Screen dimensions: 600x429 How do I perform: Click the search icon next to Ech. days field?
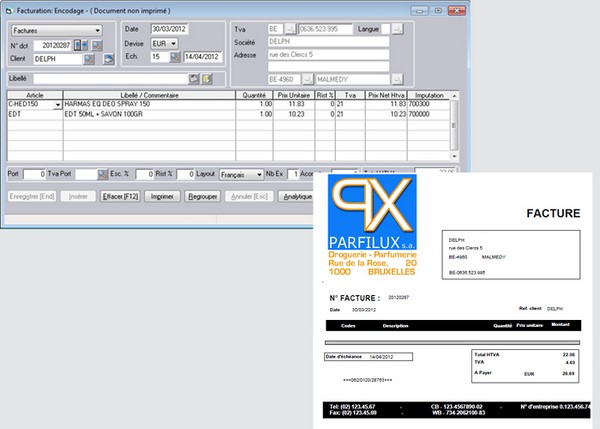[175, 57]
